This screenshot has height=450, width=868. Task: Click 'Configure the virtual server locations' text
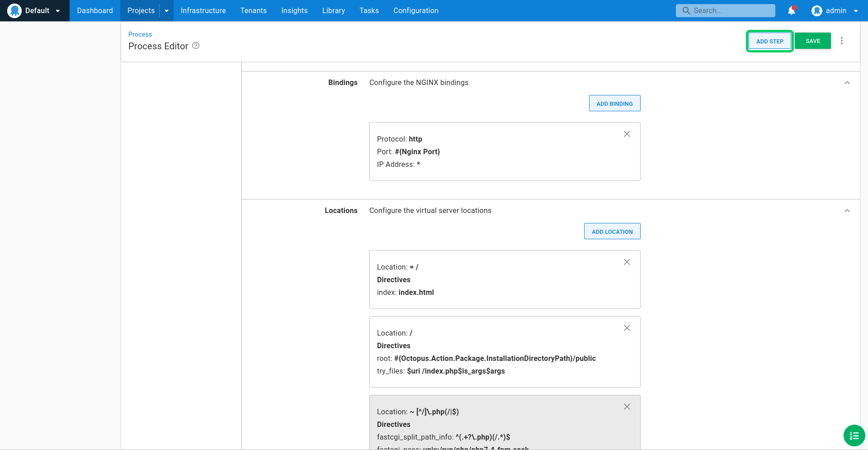pos(430,210)
